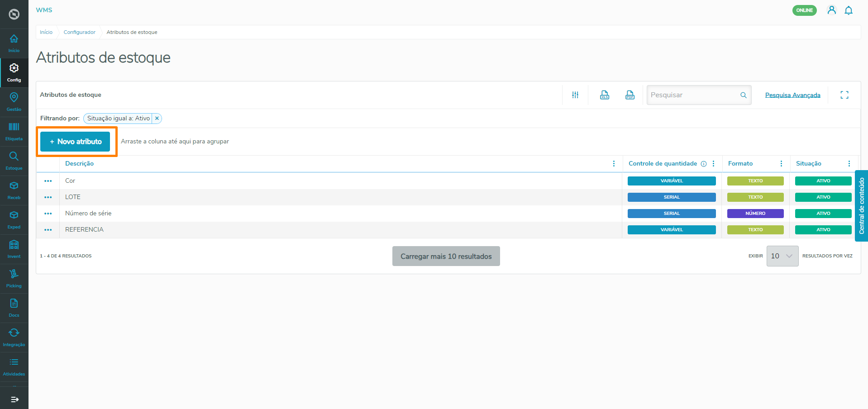Click SERIAL badge in LOTE row

tap(672, 197)
